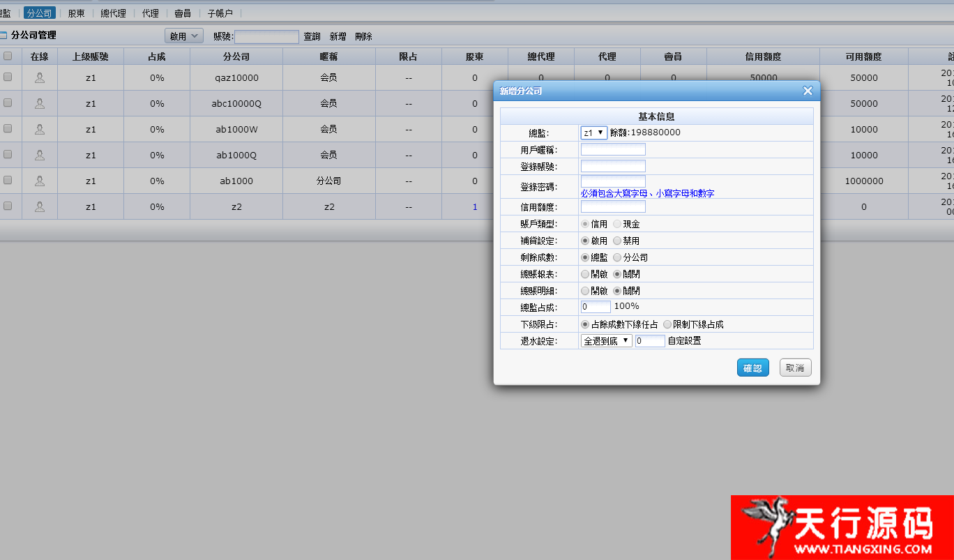This screenshot has height=560, width=954.
Task: Click the ab1000W account cell
Action: (236, 130)
